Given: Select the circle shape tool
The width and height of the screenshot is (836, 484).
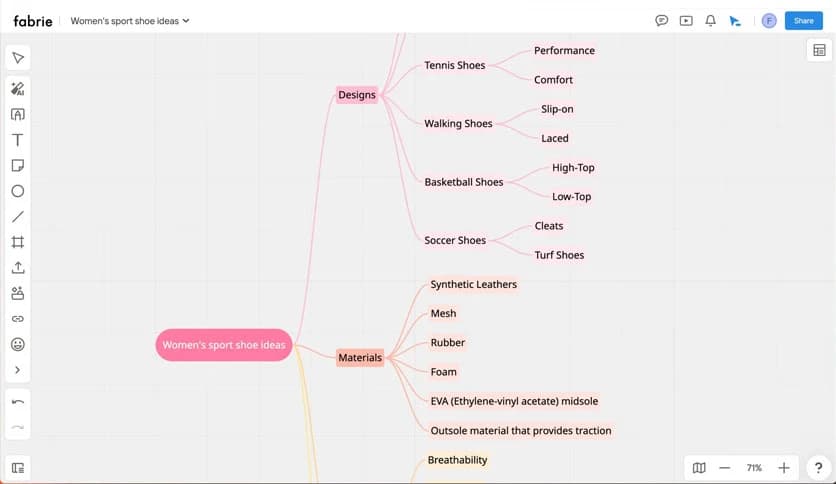Looking at the screenshot, I should point(18,191).
